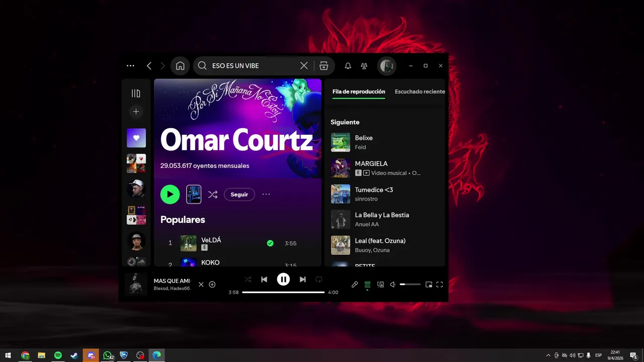Clear the search field with the X
The width and height of the screenshot is (644, 362).
304,66
